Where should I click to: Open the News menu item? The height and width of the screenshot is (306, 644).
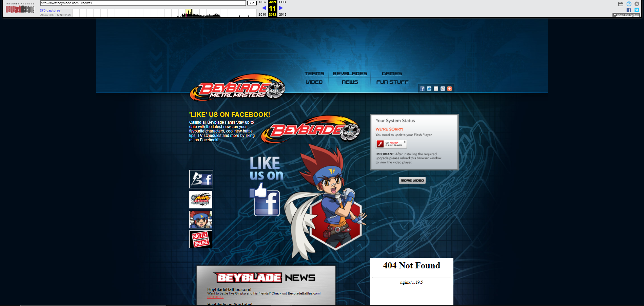[350, 82]
